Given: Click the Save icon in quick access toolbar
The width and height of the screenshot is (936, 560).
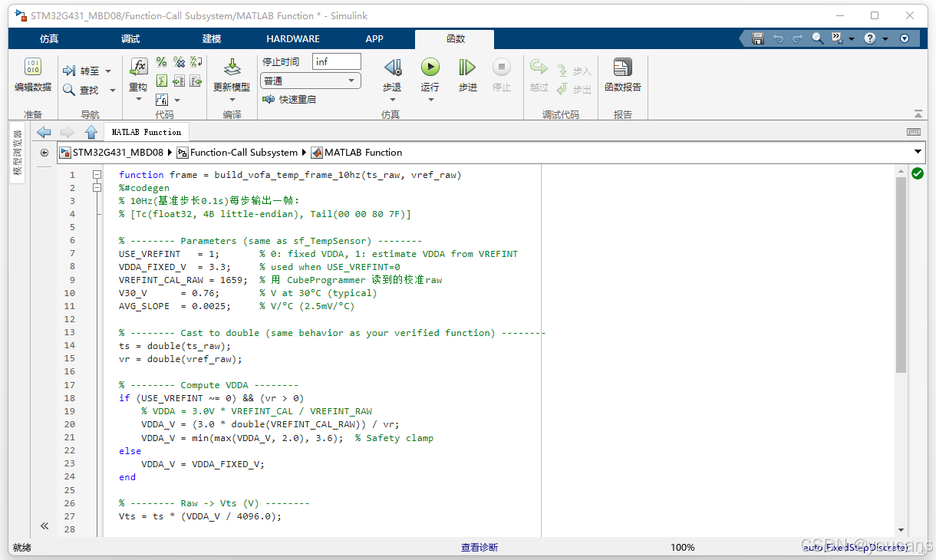Looking at the screenshot, I should click(758, 38).
